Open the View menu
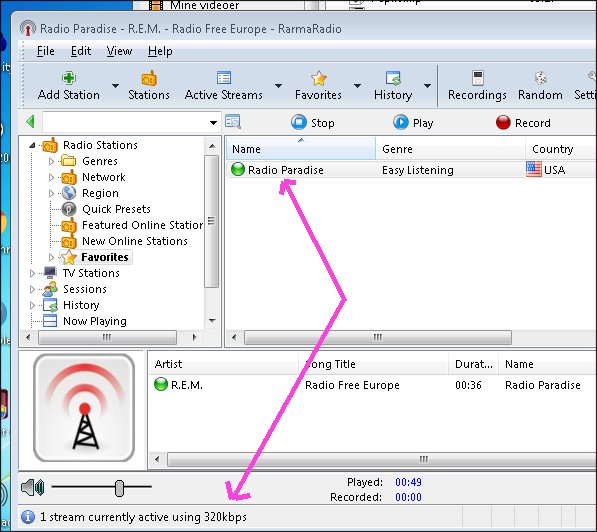The height and width of the screenshot is (532, 597). (119, 51)
